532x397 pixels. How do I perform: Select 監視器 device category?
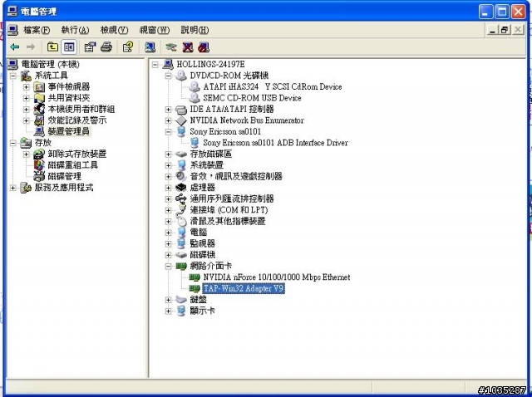pyautogui.click(x=203, y=243)
